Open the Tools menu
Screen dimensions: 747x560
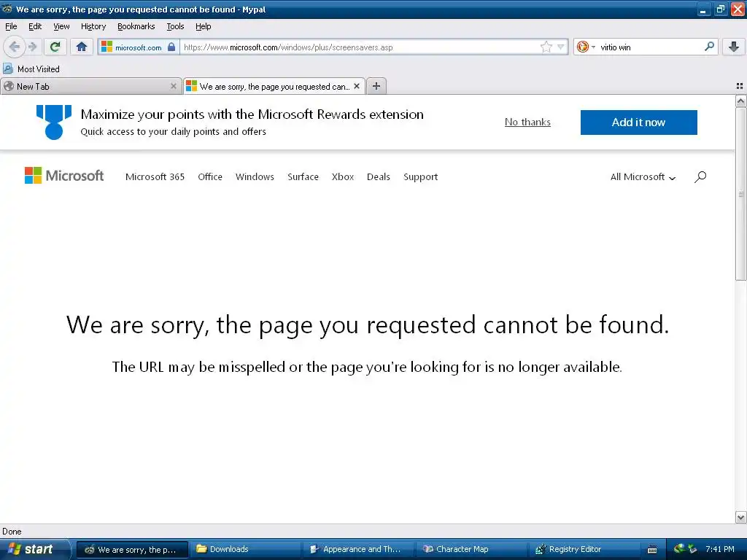coord(175,26)
